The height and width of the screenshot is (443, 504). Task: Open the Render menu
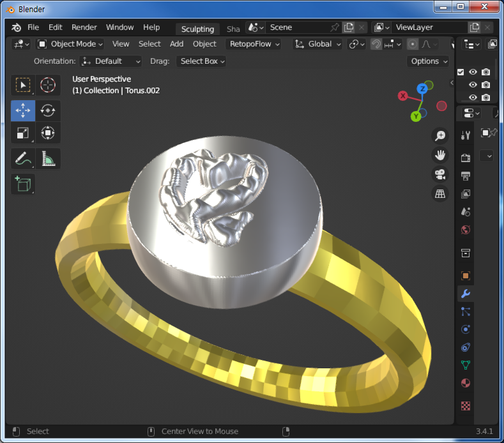(84, 27)
